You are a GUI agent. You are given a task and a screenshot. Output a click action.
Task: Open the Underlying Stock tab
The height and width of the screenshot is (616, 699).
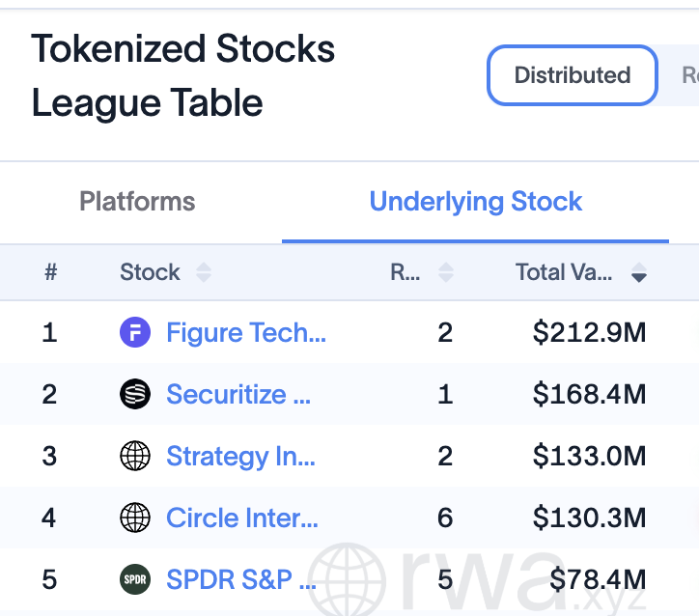(476, 202)
